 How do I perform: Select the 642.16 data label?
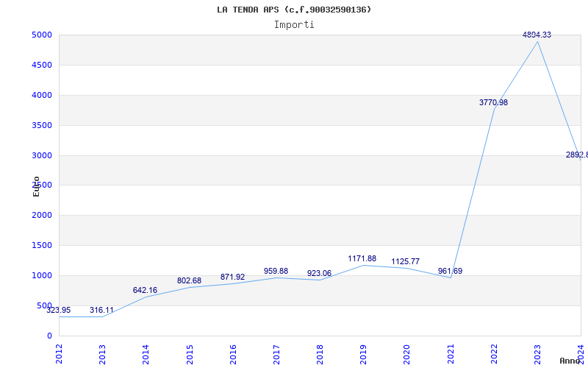[x=145, y=290]
